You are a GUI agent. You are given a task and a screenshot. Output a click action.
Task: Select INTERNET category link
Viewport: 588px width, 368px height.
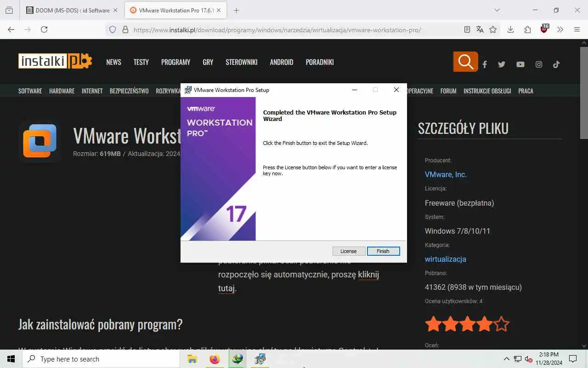(92, 91)
